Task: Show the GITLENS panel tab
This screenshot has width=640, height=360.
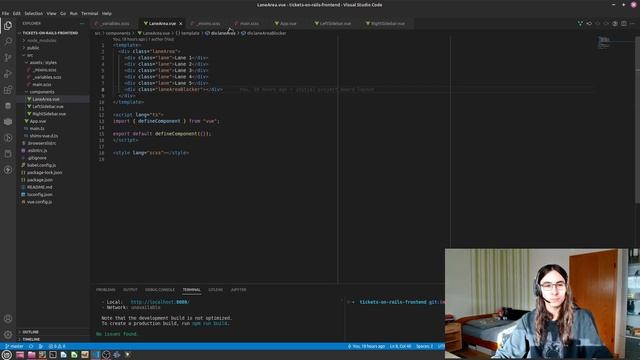Action: [x=216, y=290]
